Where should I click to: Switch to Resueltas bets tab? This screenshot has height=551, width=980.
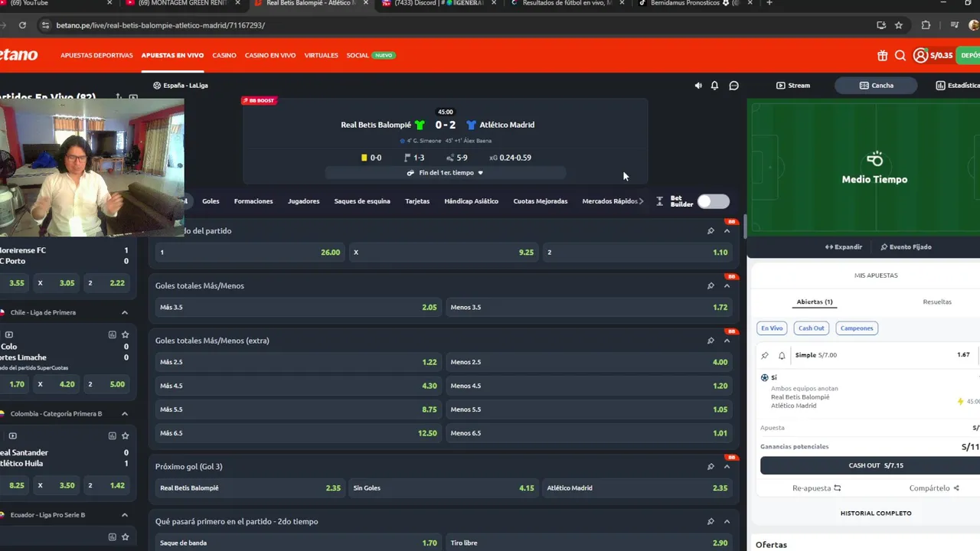tap(937, 302)
